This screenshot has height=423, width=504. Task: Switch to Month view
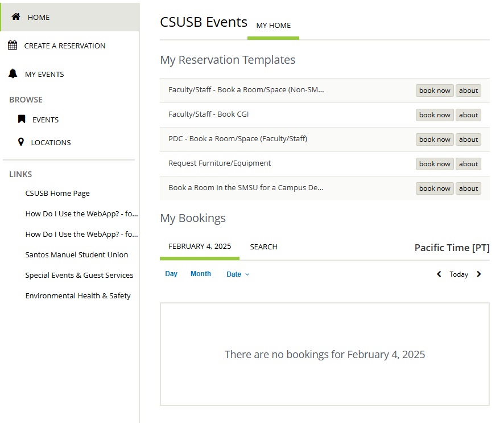(x=201, y=274)
